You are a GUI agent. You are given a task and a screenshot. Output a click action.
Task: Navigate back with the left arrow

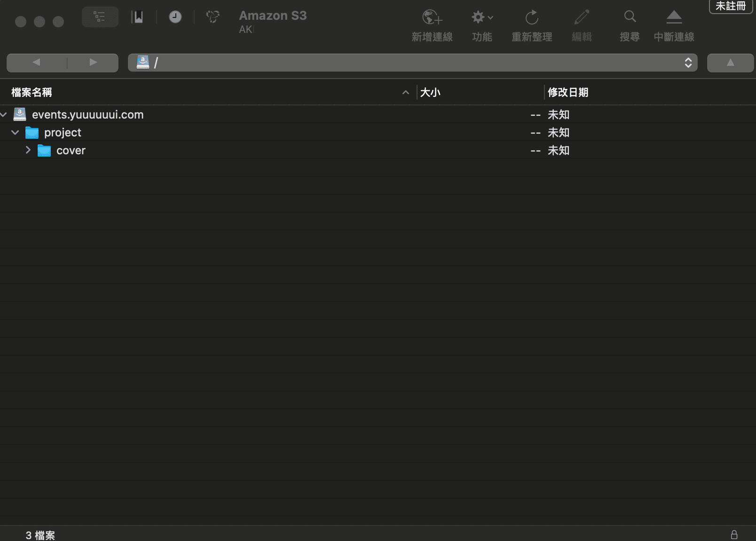point(36,63)
